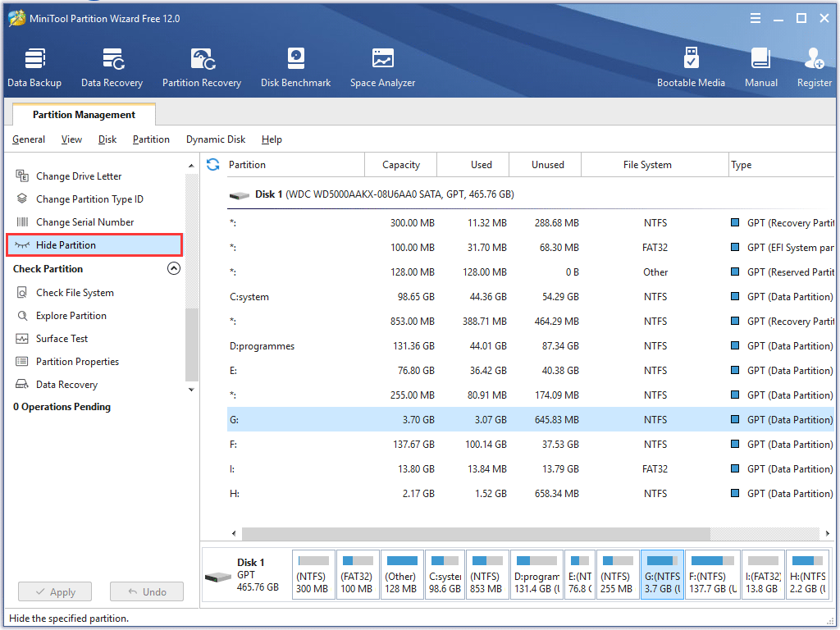Select the D:programmes partition row
The image size is (840, 630).
click(x=531, y=346)
